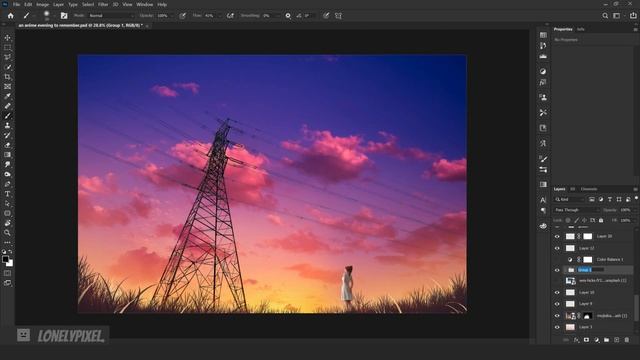Select the Move tool

tap(7, 38)
